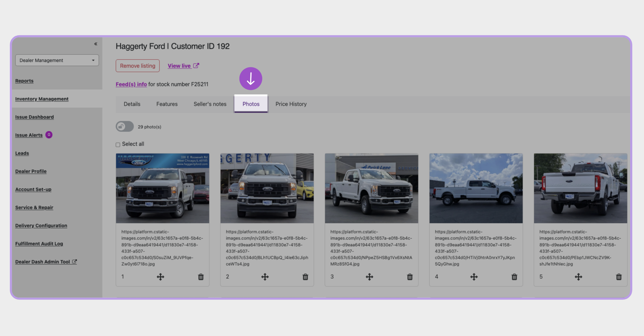
Task: Click external-link icon beside Dealer Dash Admin Tool
Action: [x=74, y=262]
